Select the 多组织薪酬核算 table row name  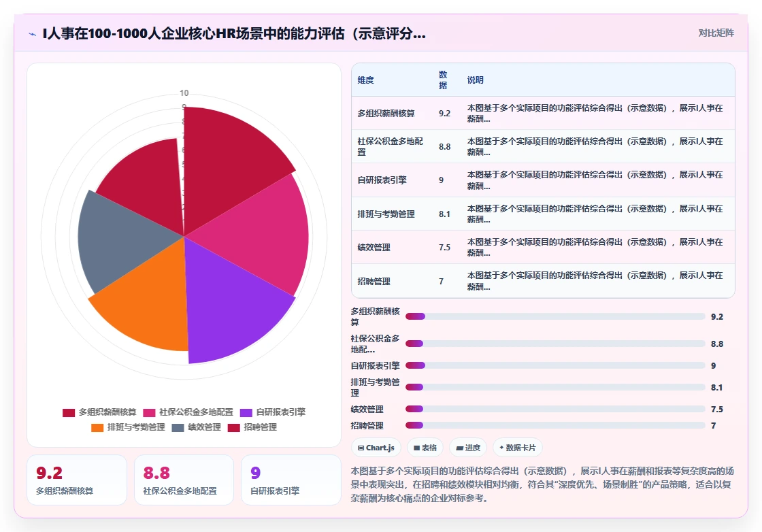coord(386,113)
